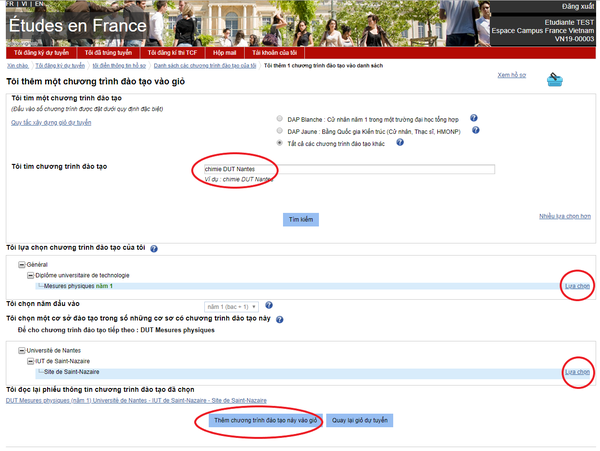Click the Tìm kiếm search button
The height and width of the screenshot is (451, 600).
coord(301,220)
